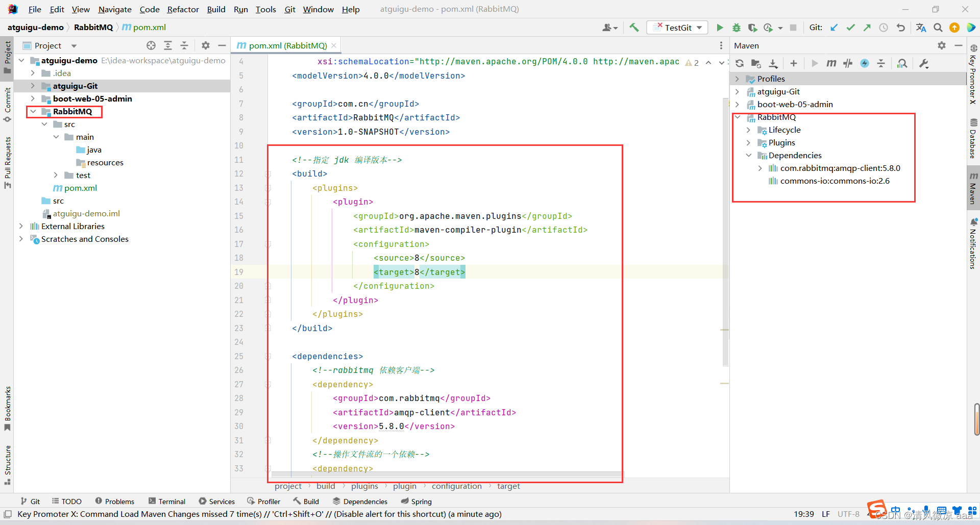Expand the test folder
This screenshot has height=525, width=980.
pyautogui.click(x=56, y=176)
